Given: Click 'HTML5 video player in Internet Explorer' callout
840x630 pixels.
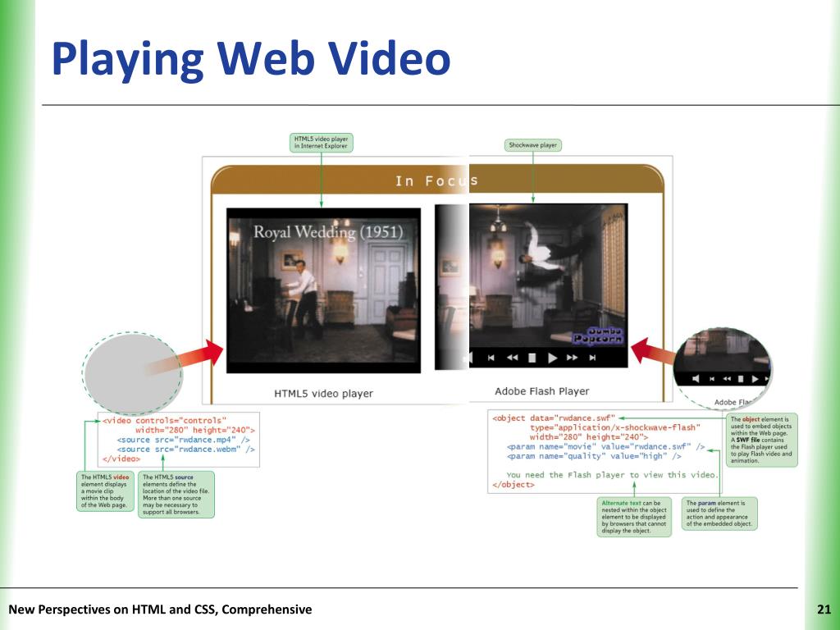Looking at the screenshot, I should coord(322,143).
